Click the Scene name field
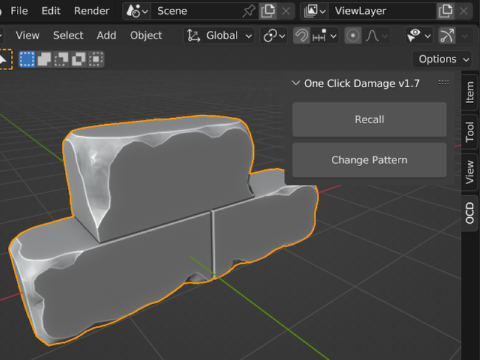The height and width of the screenshot is (360, 480). [197, 11]
